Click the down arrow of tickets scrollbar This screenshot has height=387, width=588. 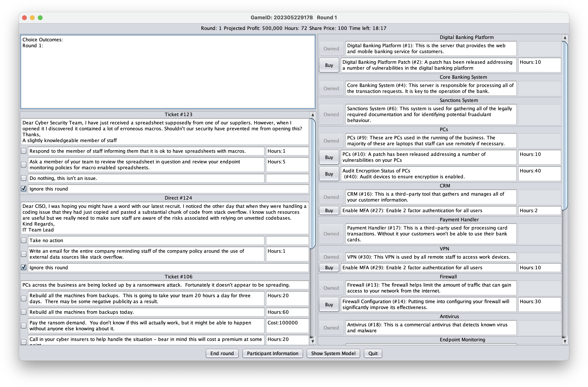click(313, 342)
